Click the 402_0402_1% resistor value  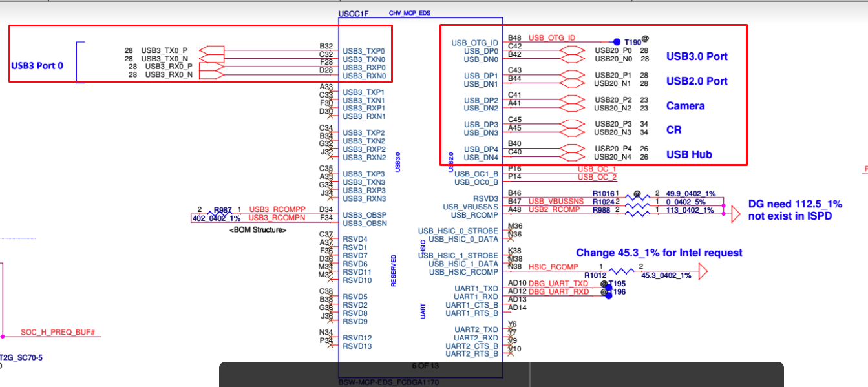coord(216,218)
